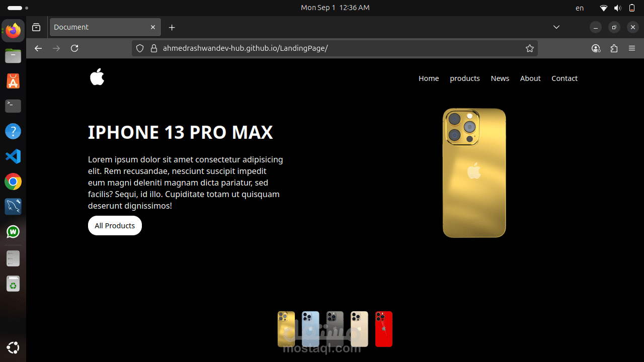Bookmark this page with the star icon
Viewport: 644px width, 362px height.
pos(530,48)
